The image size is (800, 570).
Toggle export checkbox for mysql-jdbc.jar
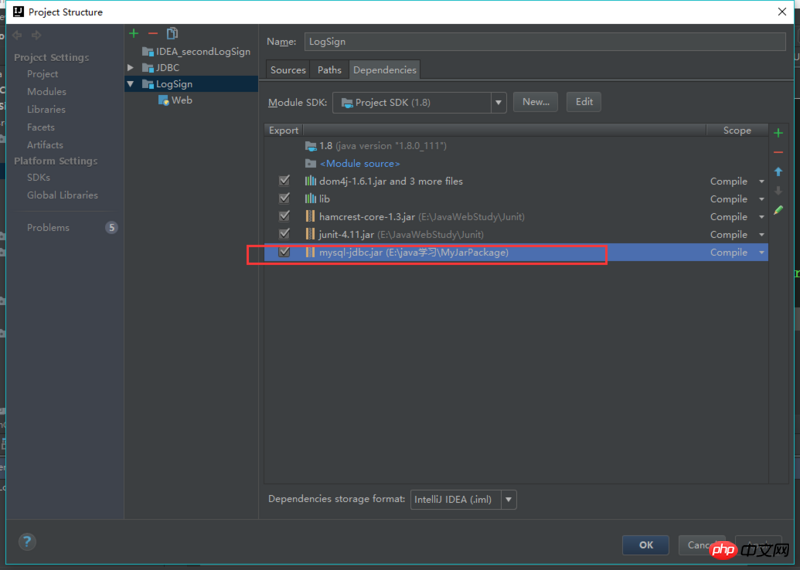(284, 252)
